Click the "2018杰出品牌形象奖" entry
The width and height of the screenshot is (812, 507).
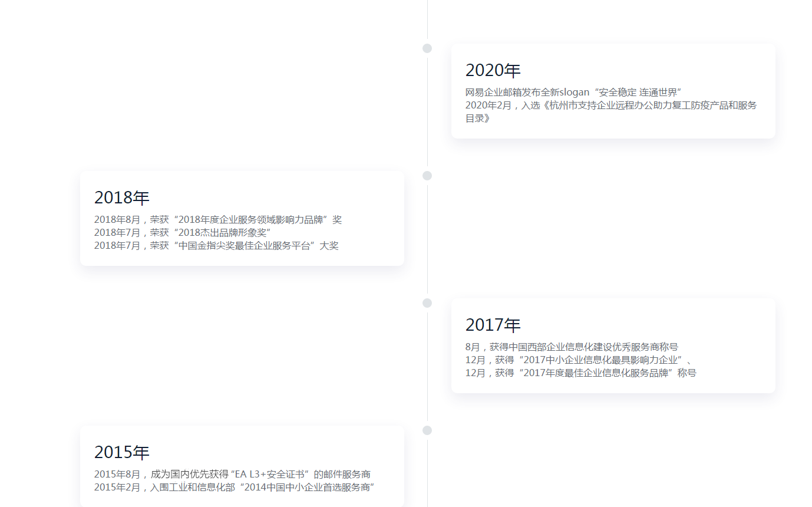182,233
